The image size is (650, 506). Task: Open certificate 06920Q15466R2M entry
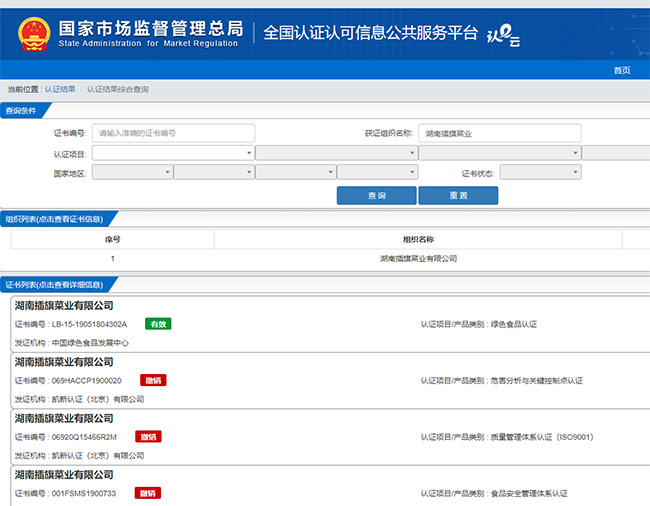(330, 437)
